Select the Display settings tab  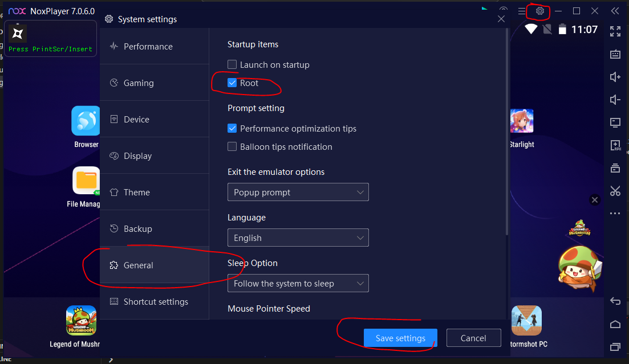click(x=137, y=156)
